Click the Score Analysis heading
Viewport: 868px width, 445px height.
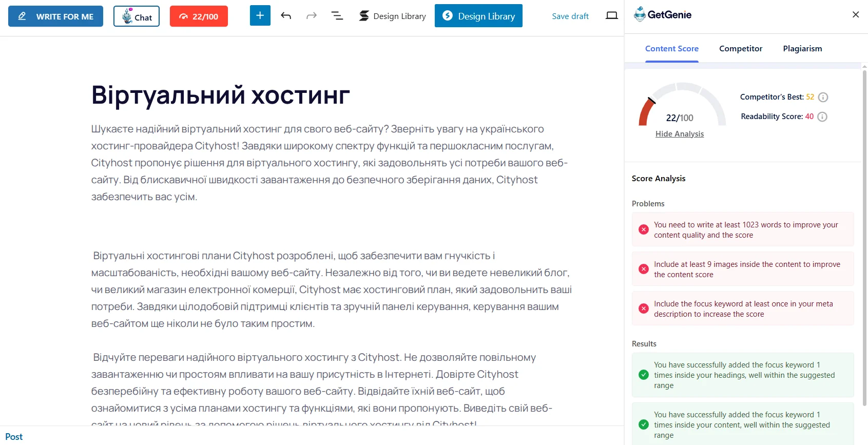click(x=659, y=179)
